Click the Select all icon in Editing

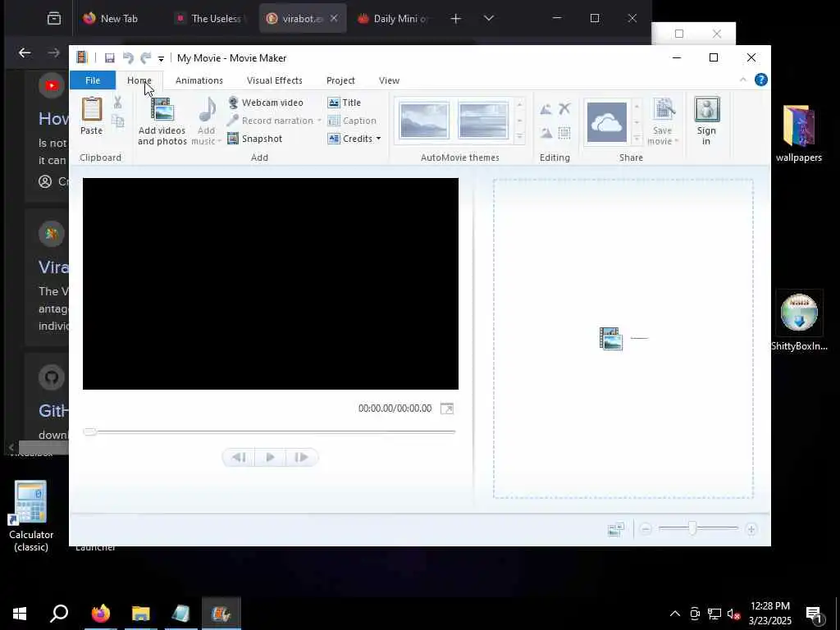(x=564, y=132)
